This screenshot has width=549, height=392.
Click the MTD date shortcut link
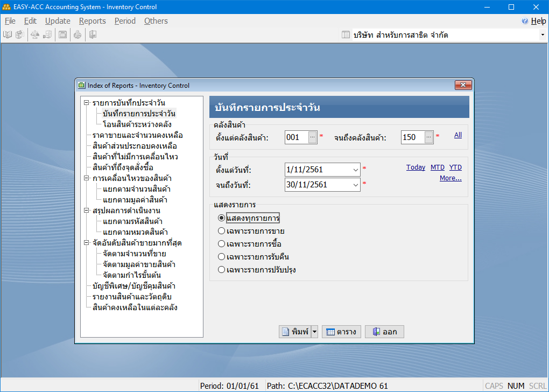pyautogui.click(x=437, y=167)
